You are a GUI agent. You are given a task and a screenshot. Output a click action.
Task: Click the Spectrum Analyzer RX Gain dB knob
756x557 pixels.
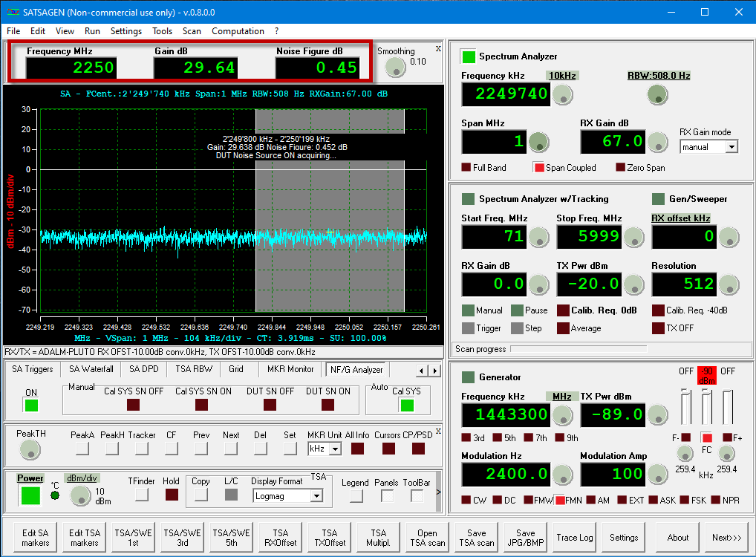point(658,143)
